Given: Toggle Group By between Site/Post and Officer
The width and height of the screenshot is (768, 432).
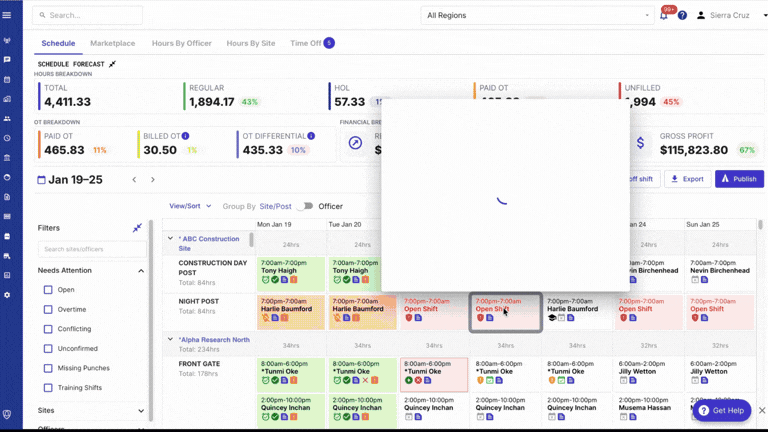Looking at the screenshot, I should pyautogui.click(x=305, y=206).
